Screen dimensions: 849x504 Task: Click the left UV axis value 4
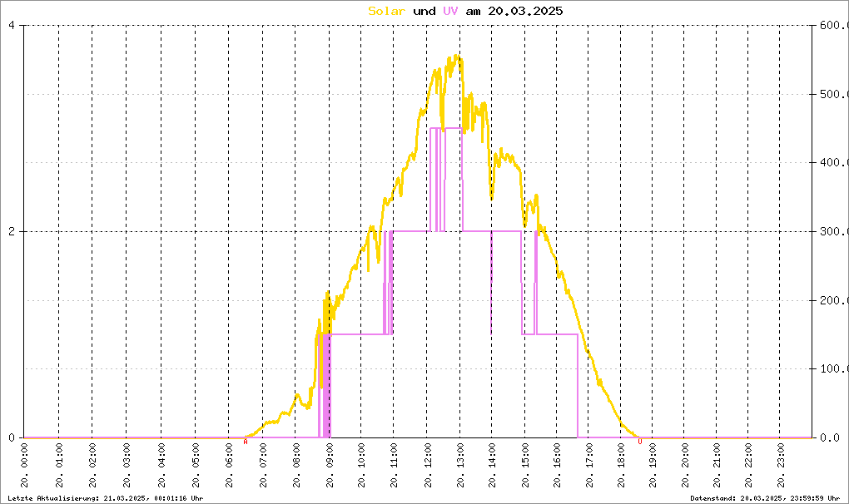point(12,25)
